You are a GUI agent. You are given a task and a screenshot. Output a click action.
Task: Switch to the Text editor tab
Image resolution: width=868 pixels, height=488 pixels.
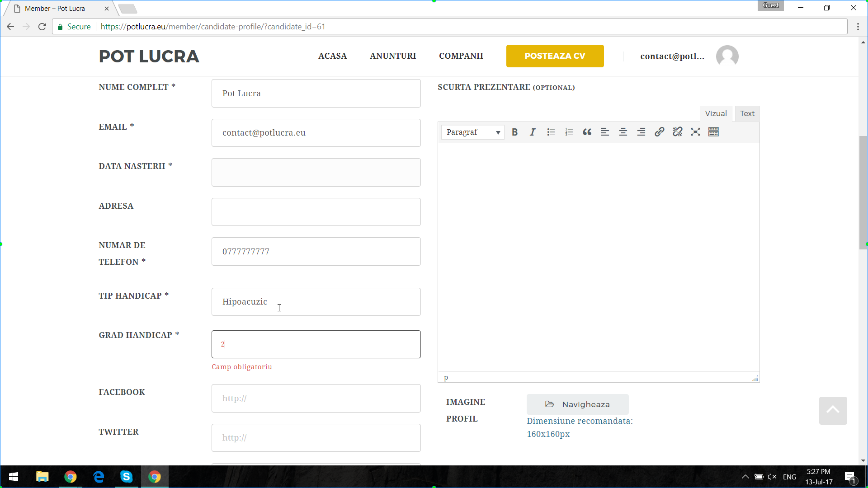[747, 114]
